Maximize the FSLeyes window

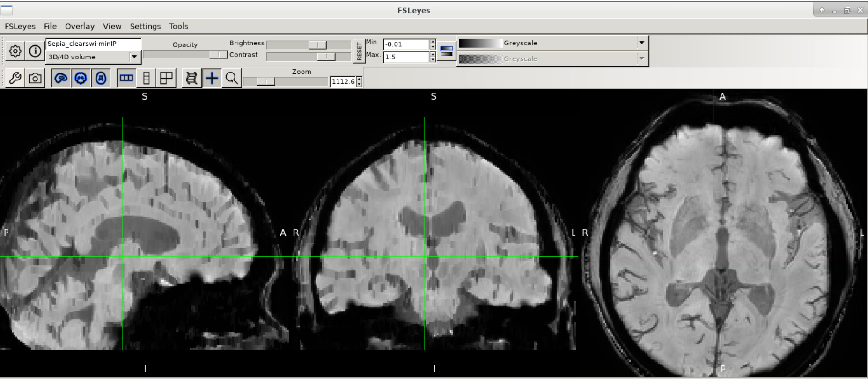click(847, 10)
